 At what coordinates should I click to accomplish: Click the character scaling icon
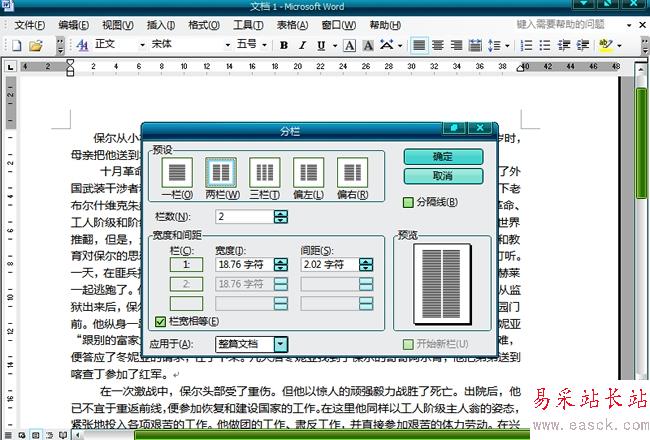(x=387, y=45)
